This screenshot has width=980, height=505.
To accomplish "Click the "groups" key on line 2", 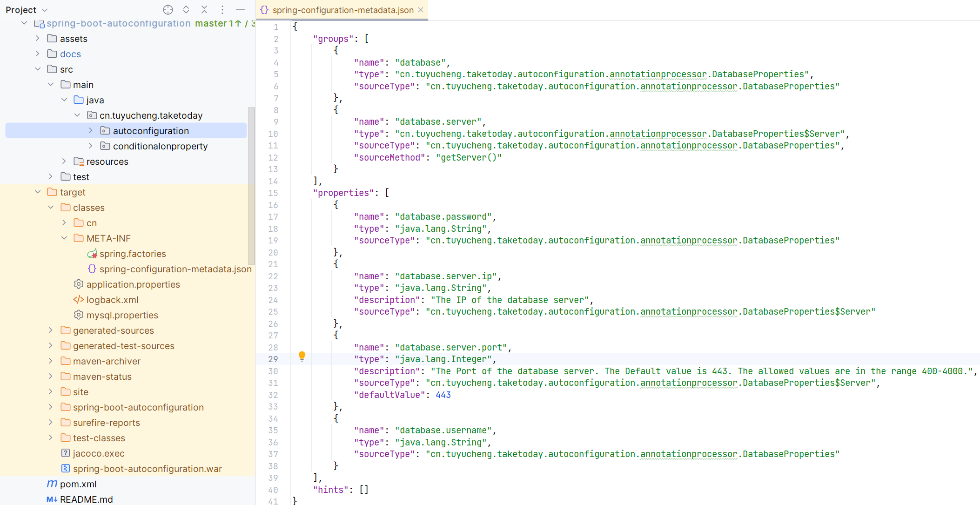I will pos(333,39).
